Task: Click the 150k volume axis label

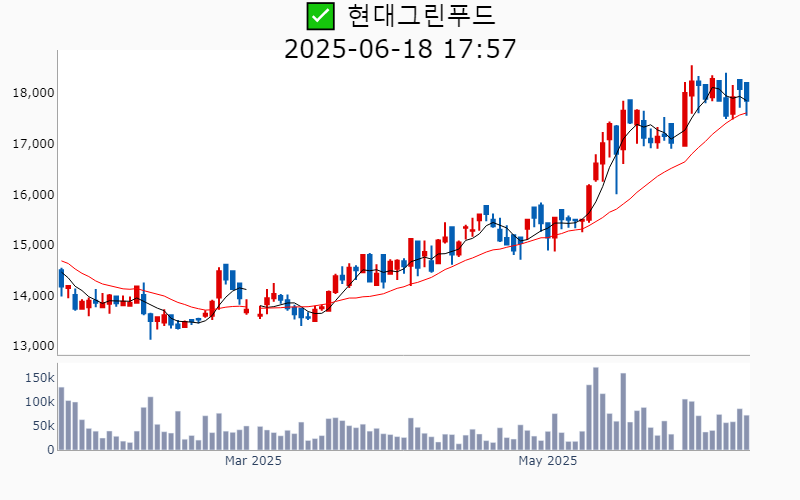Action: (x=40, y=378)
